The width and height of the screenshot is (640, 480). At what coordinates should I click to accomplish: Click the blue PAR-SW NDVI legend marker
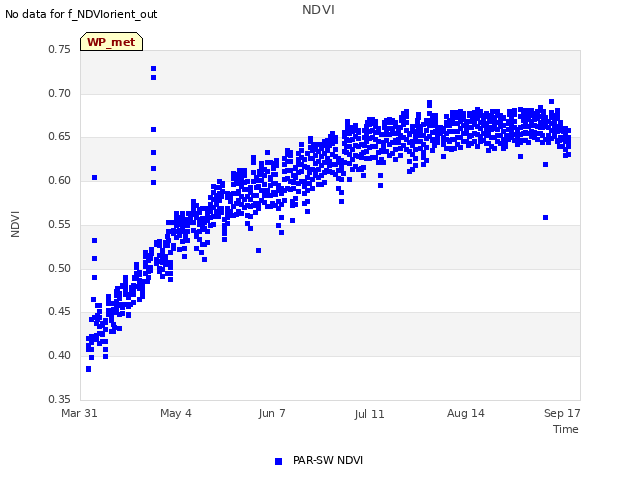[x=278, y=461]
